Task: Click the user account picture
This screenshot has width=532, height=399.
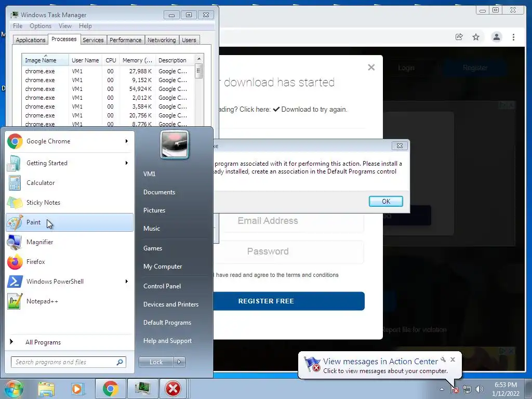Action: click(x=175, y=144)
